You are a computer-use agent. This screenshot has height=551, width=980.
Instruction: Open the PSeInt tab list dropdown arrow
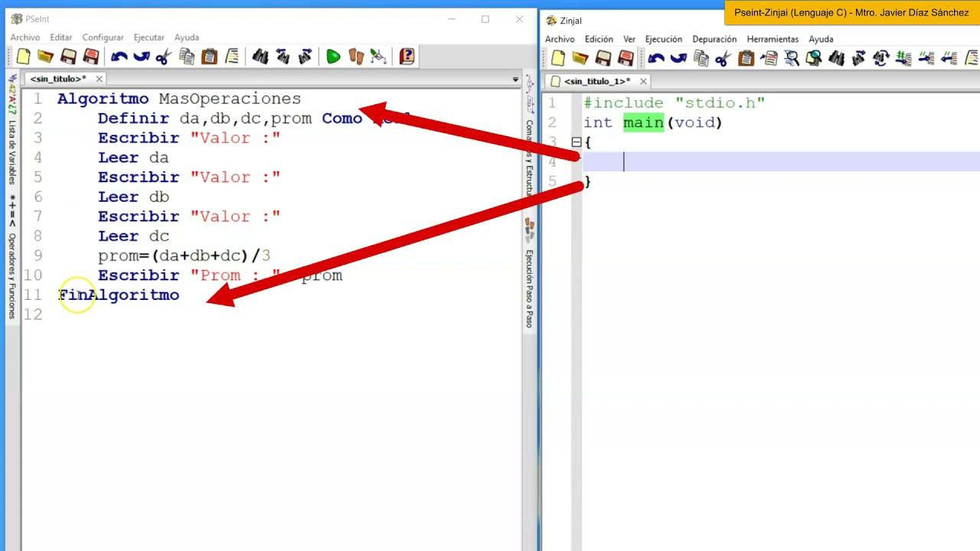click(515, 80)
